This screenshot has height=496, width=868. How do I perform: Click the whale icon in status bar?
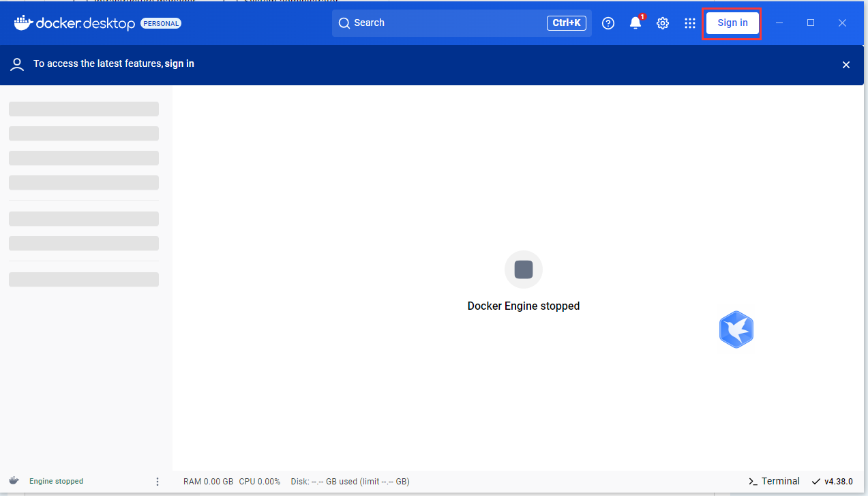click(x=14, y=481)
